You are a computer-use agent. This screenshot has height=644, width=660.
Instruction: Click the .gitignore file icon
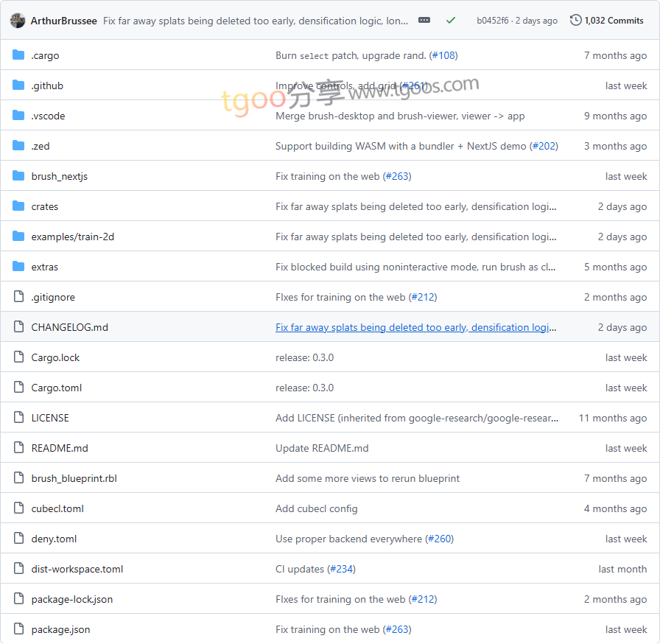pyautogui.click(x=18, y=297)
